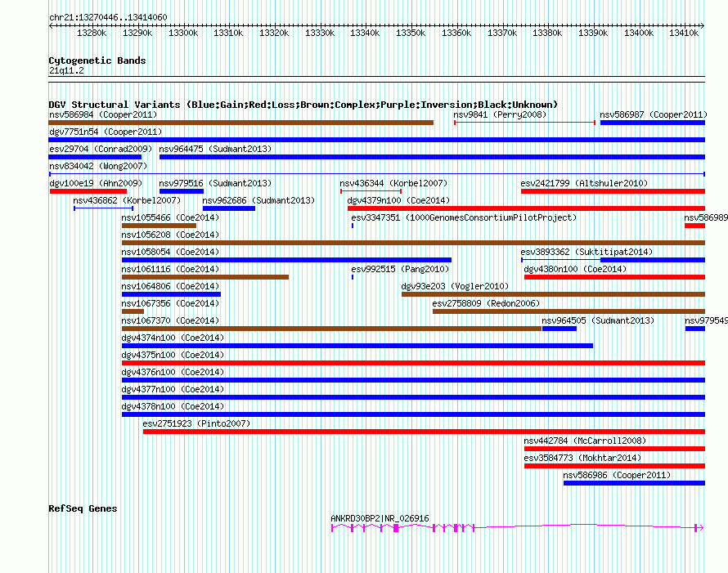Select nsv586986 (Cooper2011) label

click(617, 475)
